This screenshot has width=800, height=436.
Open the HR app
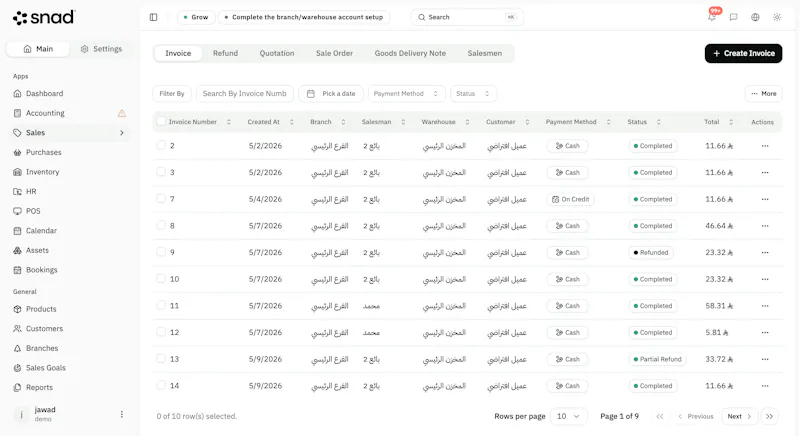pos(31,192)
